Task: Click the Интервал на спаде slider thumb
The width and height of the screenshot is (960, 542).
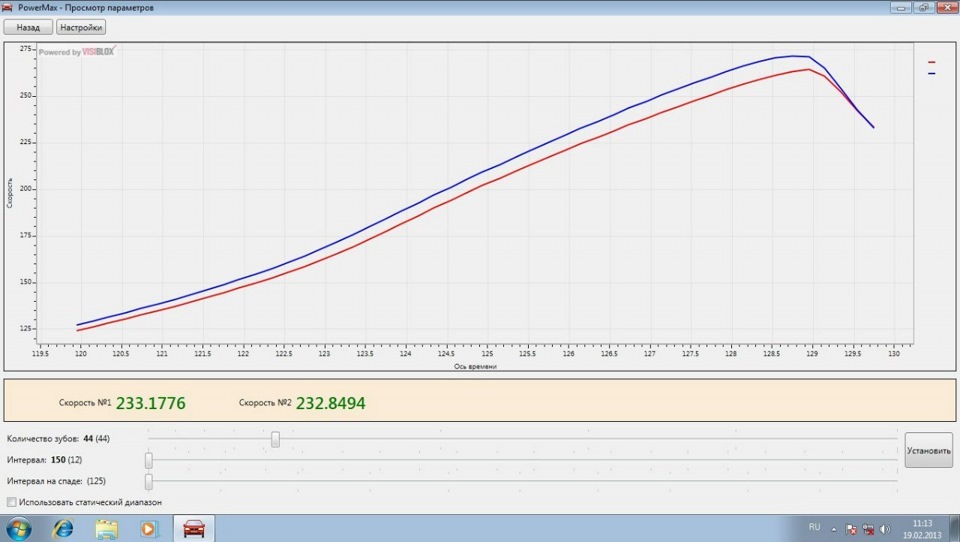Action: [x=149, y=482]
